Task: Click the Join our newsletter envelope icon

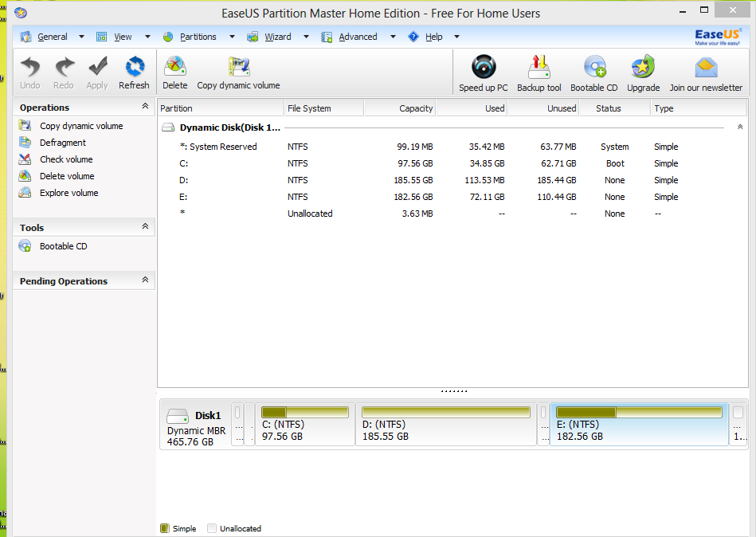Action: coord(707,68)
